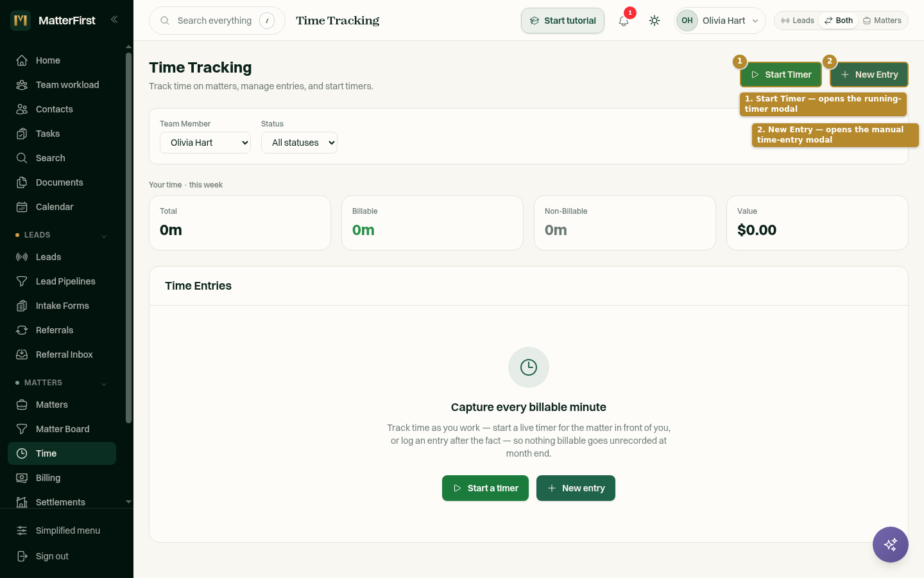
Task: Collapse the MATTERS section chevron
Action: 104,383
